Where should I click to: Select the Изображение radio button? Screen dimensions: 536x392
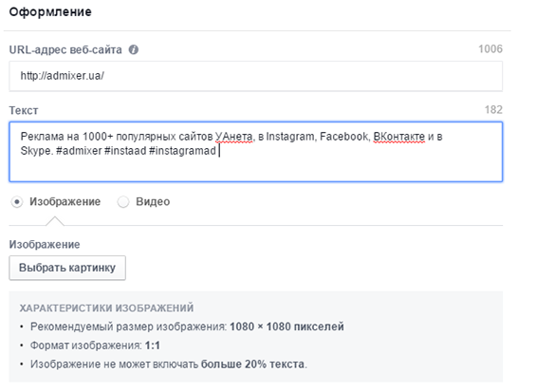(x=17, y=202)
